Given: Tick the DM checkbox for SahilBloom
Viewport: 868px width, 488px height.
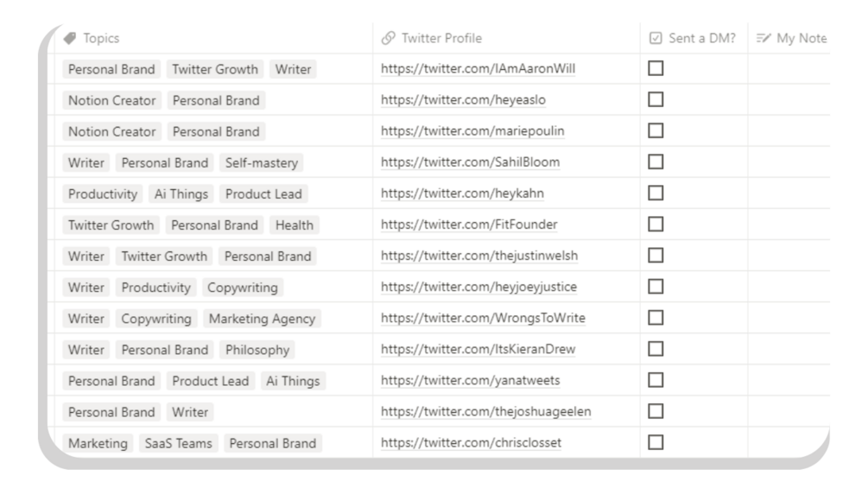Looking at the screenshot, I should [x=656, y=162].
